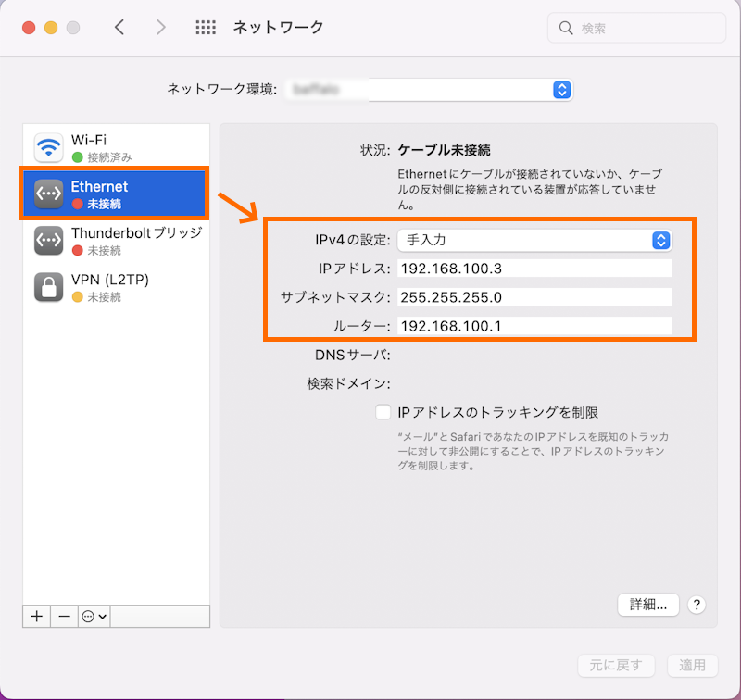The width and height of the screenshot is (741, 700).
Task: Add a new network service with plus
Action: (37, 616)
